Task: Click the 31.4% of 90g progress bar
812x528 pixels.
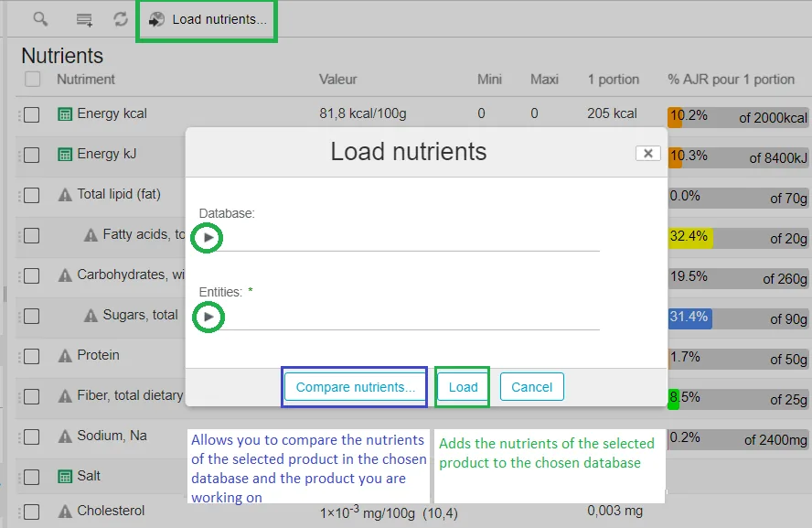Action: point(738,318)
